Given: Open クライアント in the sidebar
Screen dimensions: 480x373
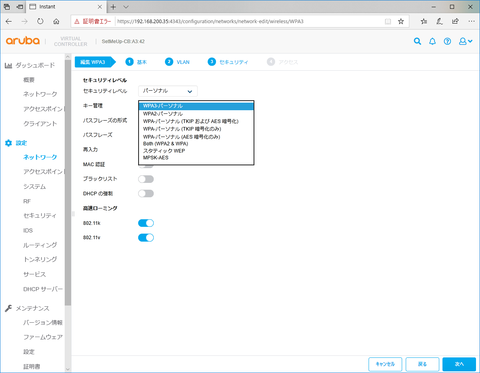Looking at the screenshot, I should click(x=40, y=124).
